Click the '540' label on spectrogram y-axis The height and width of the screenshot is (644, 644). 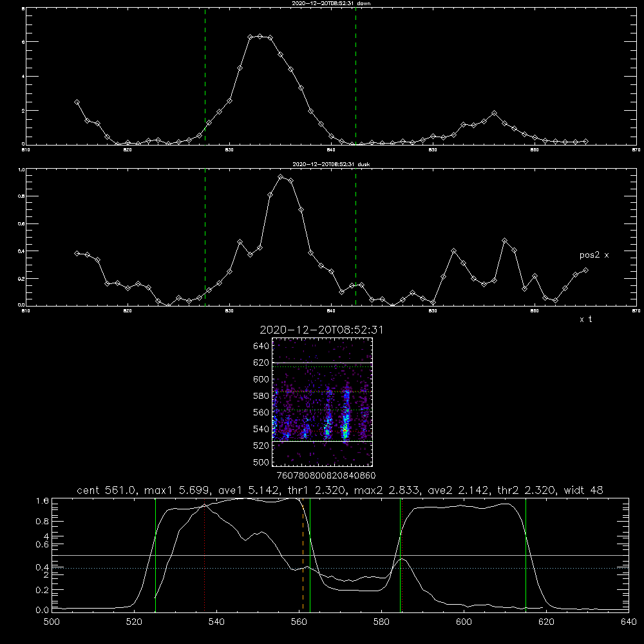pyautogui.click(x=261, y=429)
